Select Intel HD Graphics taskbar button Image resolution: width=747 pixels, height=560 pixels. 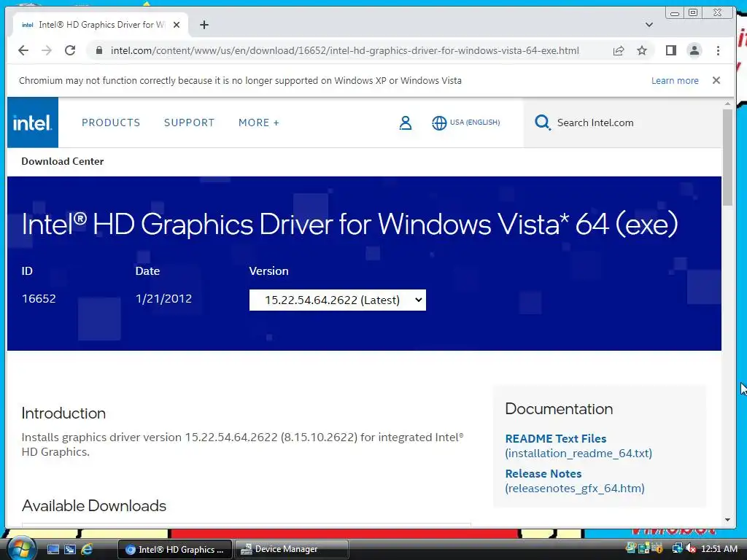(x=175, y=550)
